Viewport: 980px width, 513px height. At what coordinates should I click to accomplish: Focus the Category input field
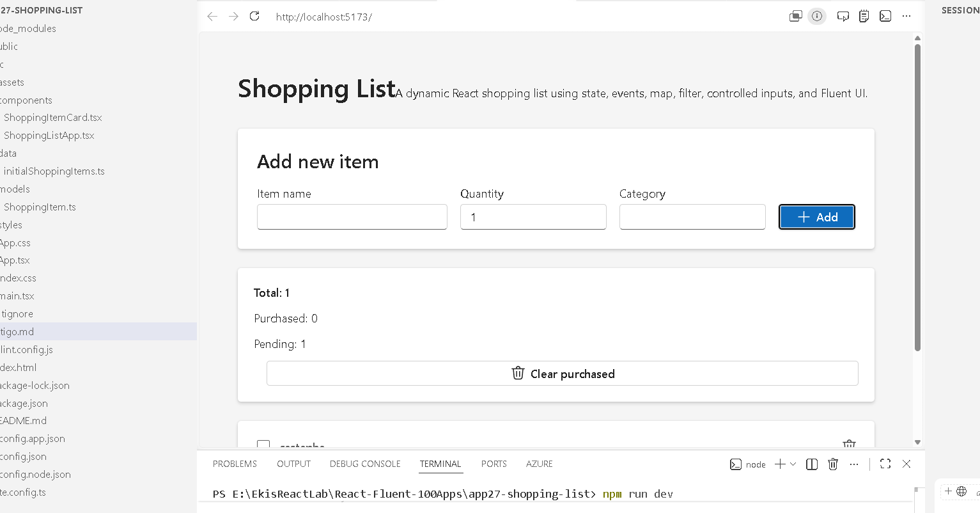[x=692, y=217]
